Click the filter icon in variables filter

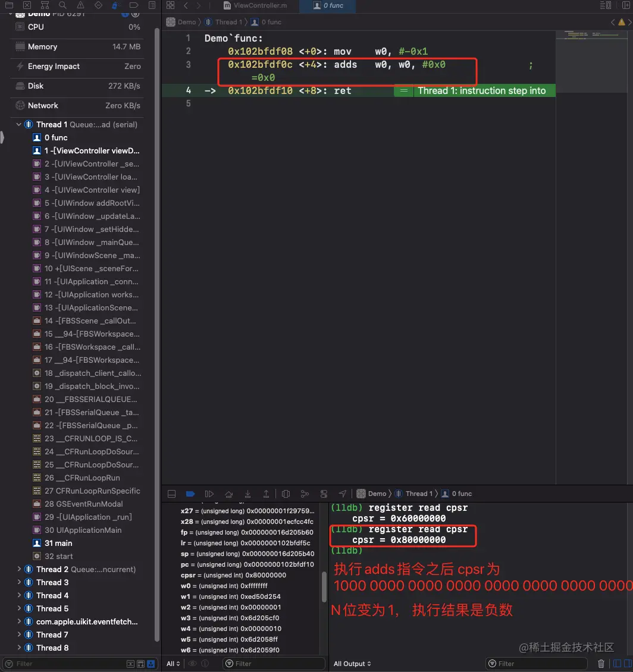click(230, 664)
